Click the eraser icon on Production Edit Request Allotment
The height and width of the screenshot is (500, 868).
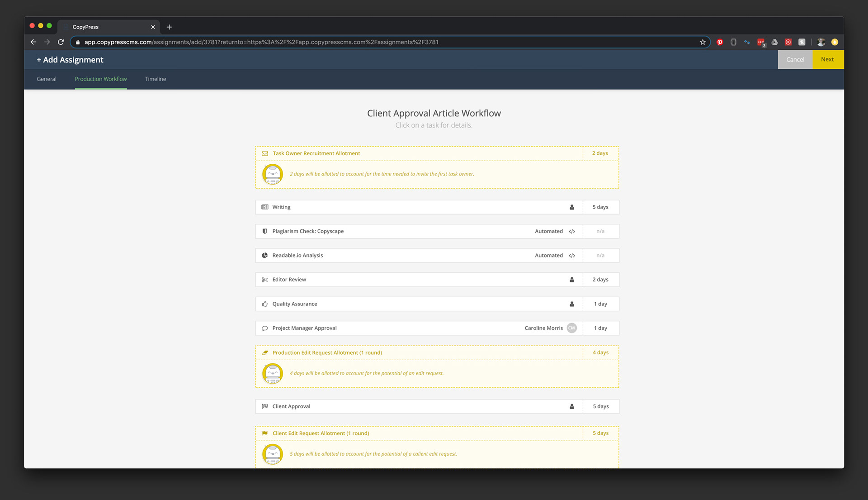tap(265, 352)
